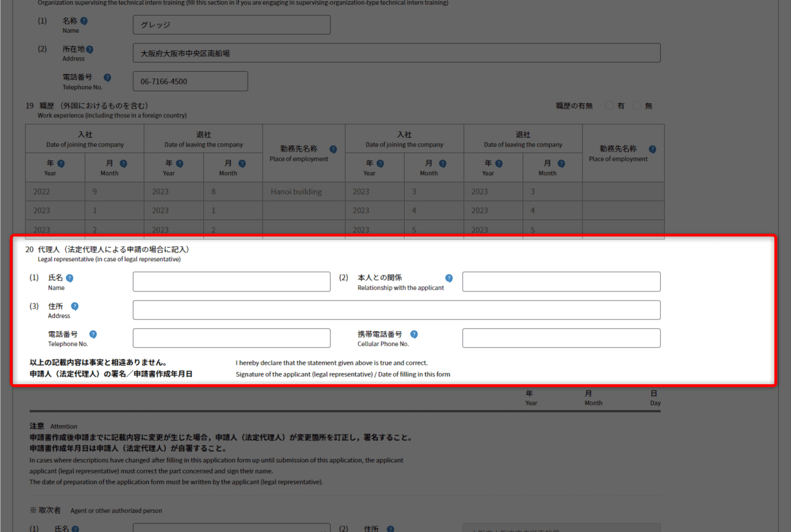The height and width of the screenshot is (532, 791).
Task: Click help icon next to 携帯電話番号 label
Action: pyautogui.click(x=414, y=334)
